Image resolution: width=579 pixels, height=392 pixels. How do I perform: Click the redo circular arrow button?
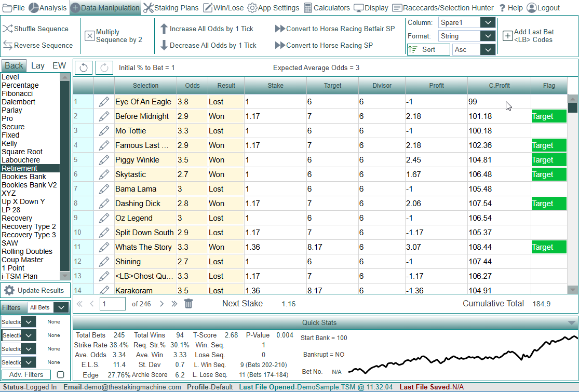[x=104, y=67]
